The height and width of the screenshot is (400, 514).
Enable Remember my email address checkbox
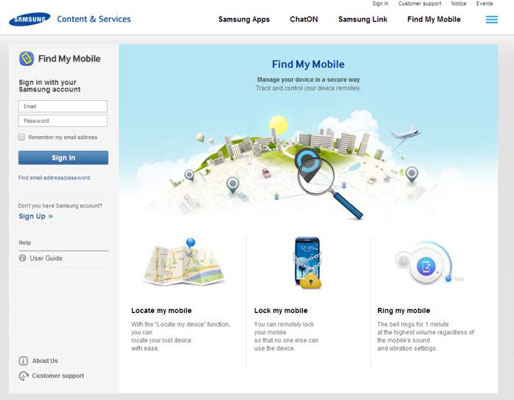pos(22,137)
